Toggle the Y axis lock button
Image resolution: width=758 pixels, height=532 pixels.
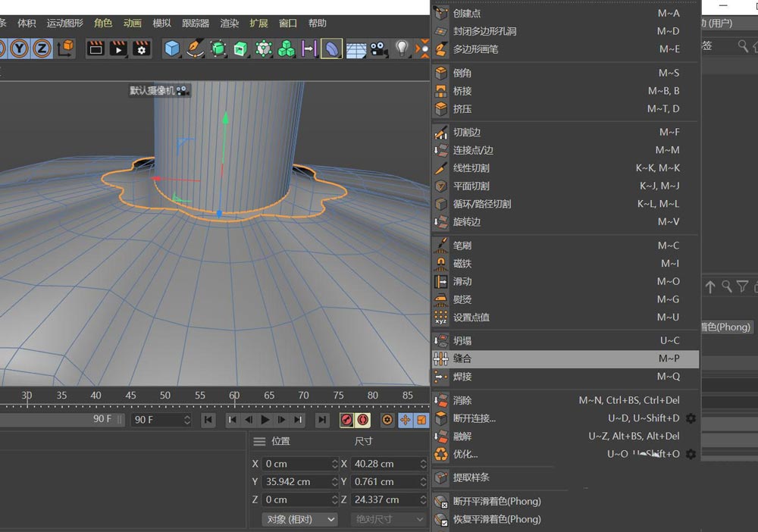(20, 49)
